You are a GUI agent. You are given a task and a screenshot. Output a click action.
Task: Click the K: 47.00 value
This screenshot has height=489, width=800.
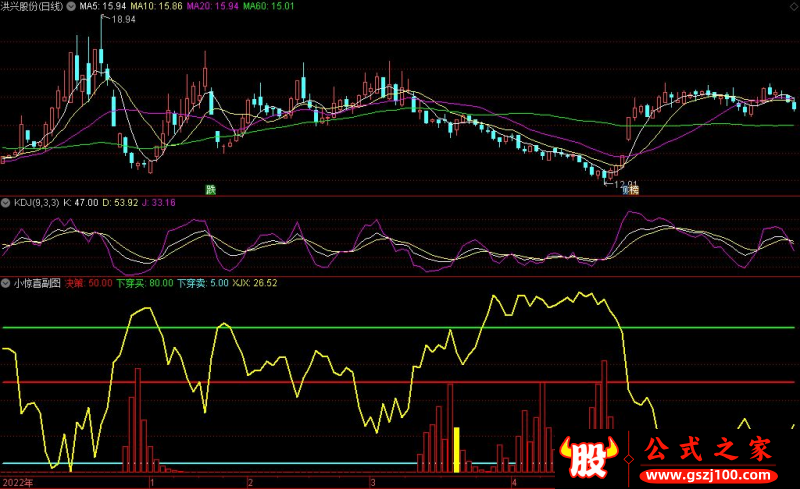tap(81, 203)
